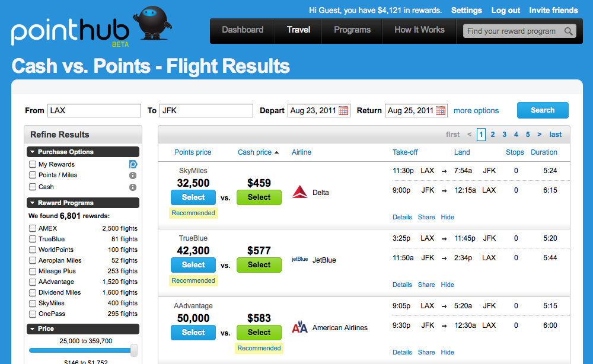Select Delta flight with SkyMiles points
This screenshot has width=593, height=364.
click(193, 197)
